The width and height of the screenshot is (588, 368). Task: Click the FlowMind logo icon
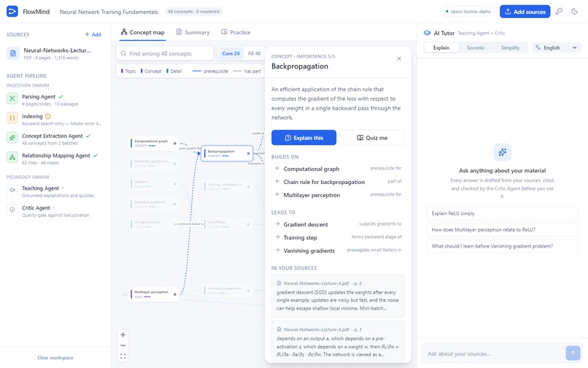(x=12, y=11)
